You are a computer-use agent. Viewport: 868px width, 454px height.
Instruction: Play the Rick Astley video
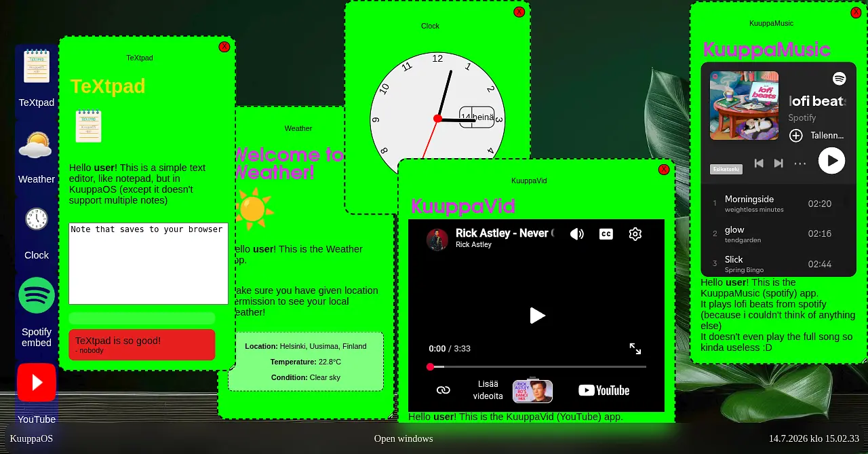537,316
